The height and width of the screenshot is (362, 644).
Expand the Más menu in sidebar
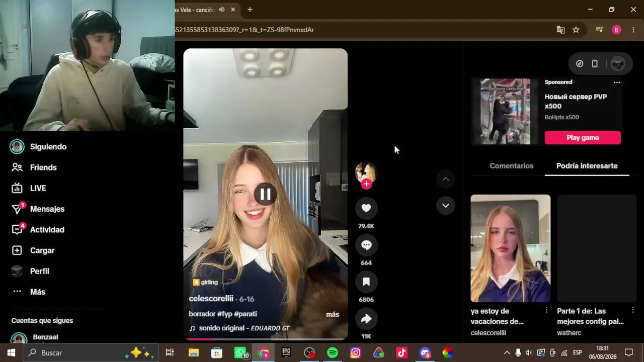click(29, 292)
